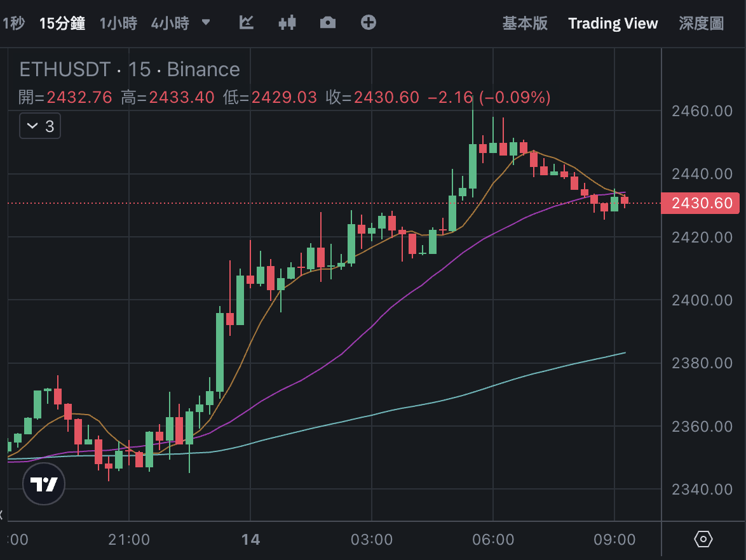Image resolution: width=746 pixels, height=560 pixels.
Task: Click the 14 date marker on time axis
Action: 251,540
